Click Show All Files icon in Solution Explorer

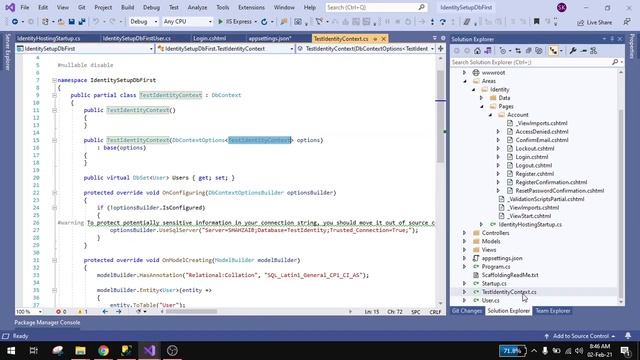[539, 51]
